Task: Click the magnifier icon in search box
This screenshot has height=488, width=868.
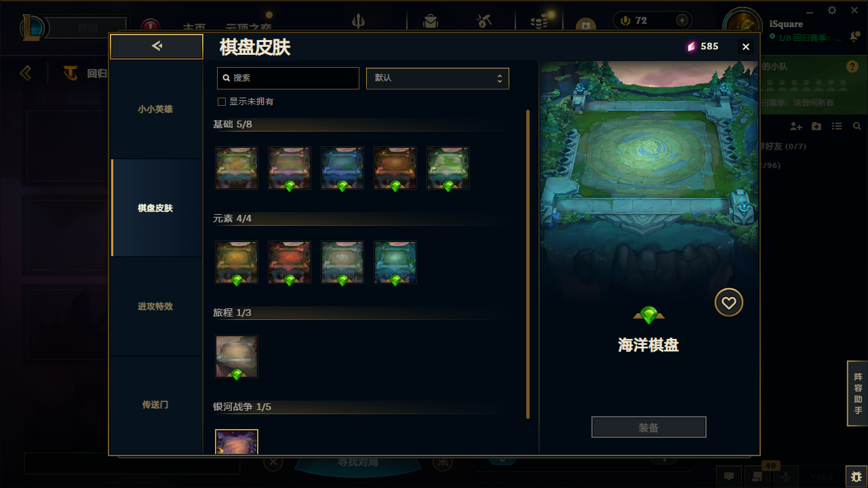Action: pos(226,78)
